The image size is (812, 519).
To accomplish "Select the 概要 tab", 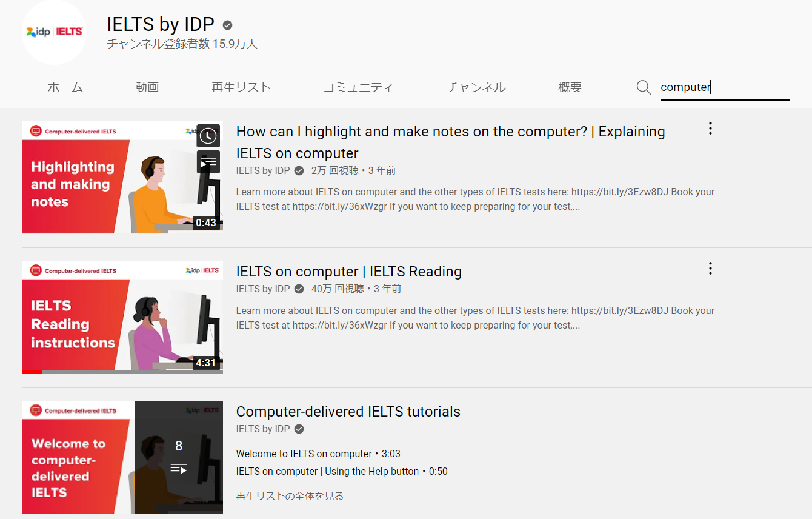I will (x=569, y=87).
